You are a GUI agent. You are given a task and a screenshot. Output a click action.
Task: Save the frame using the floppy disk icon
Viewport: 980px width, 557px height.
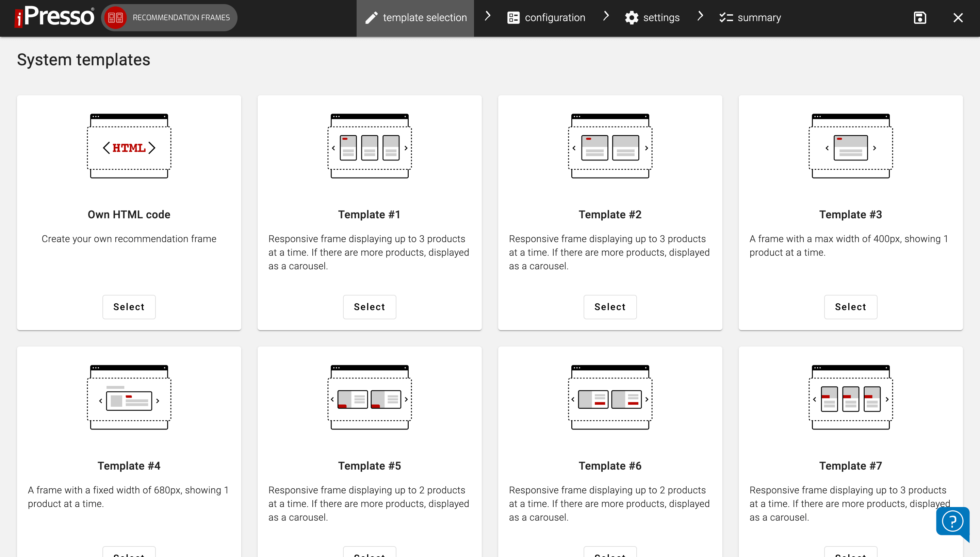pyautogui.click(x=920, y=17)
